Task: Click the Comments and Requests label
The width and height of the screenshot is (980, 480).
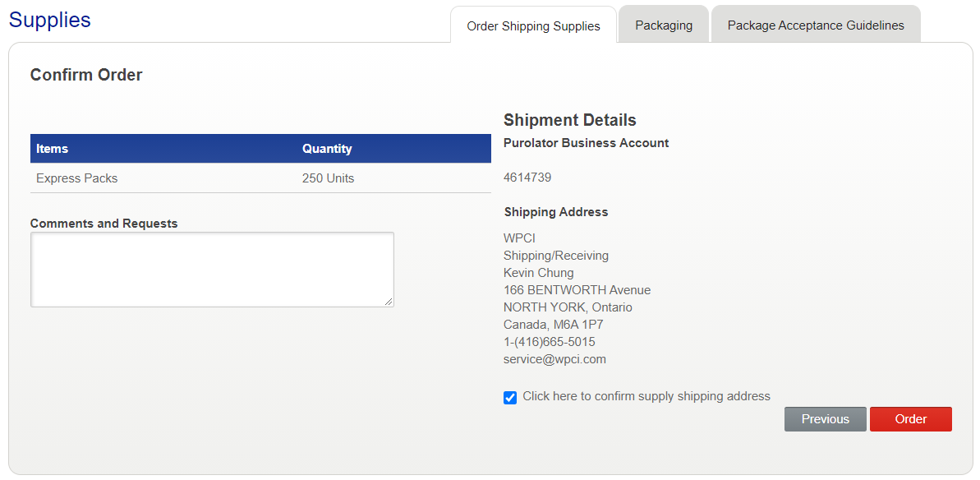Action: (x=104, y=224)
